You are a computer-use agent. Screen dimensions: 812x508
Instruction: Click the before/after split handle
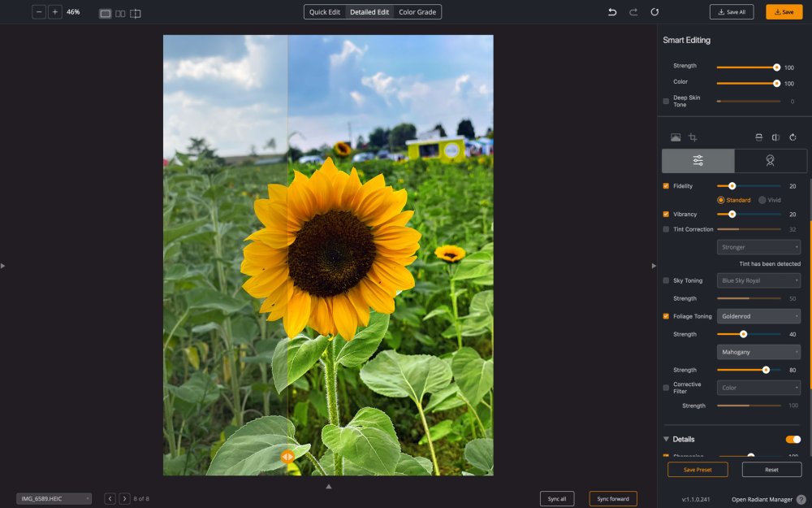[x=287, y=457]
